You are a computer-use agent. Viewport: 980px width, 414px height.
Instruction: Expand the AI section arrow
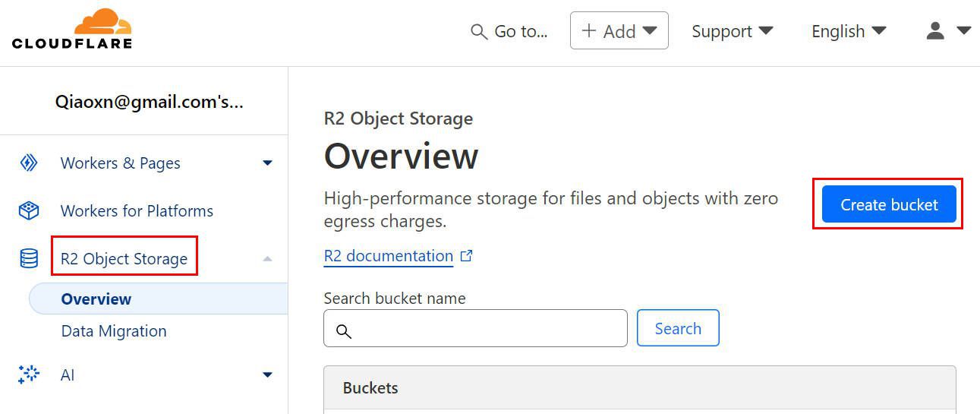point(267,374)
